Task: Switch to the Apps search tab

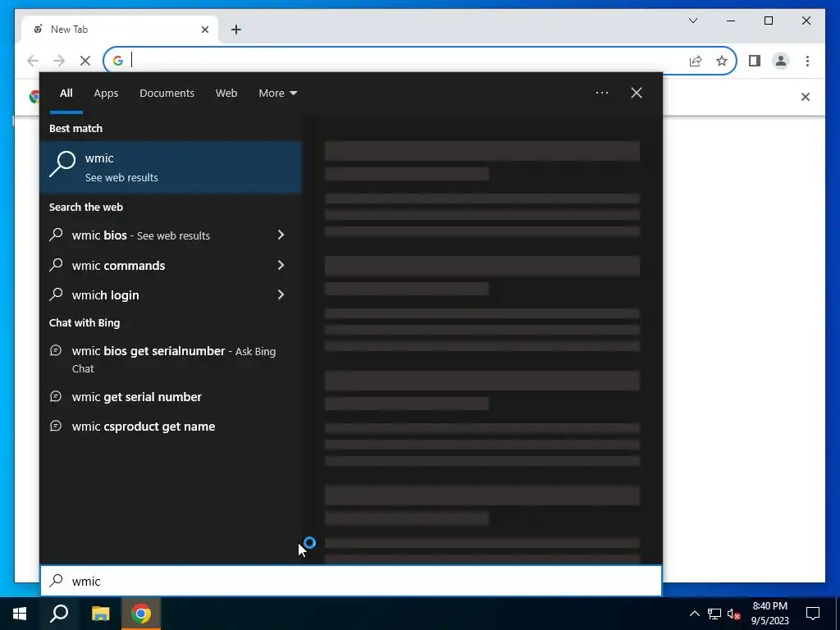Action: [x=106, y=94]
